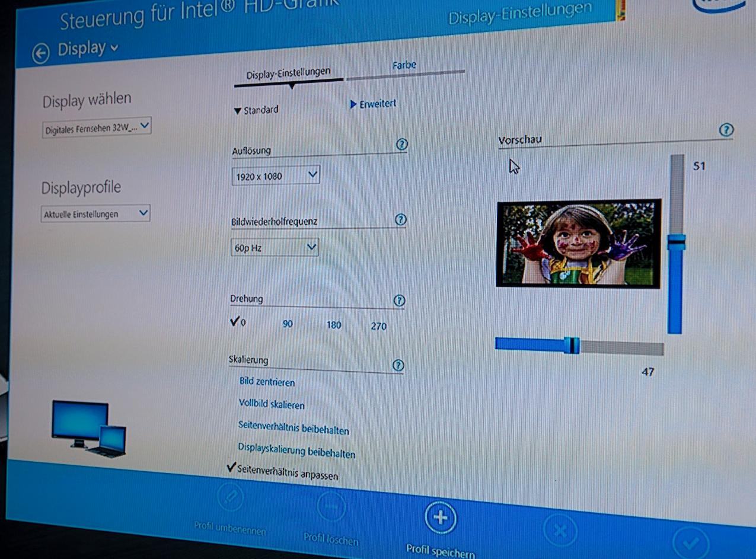Select Bild zentrieren scaling option
The height and width of the screenshot is (559, 756).
tap(267, 382)
